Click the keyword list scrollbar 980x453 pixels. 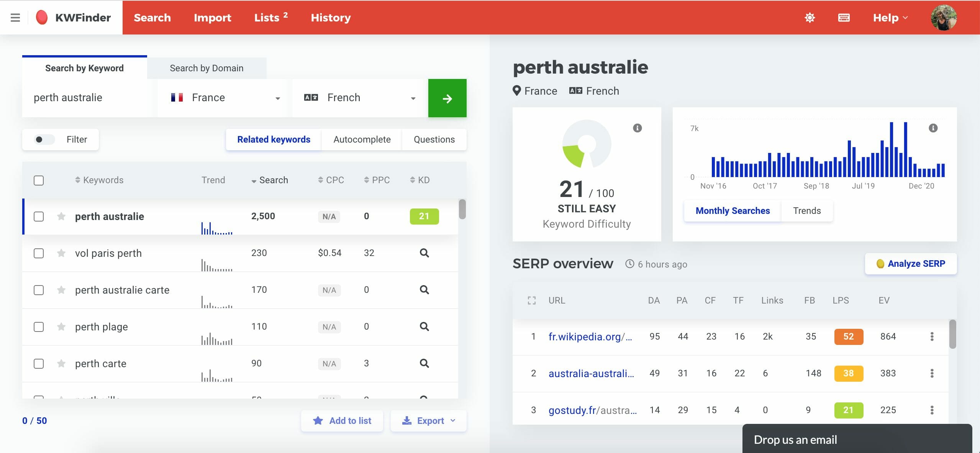[x=462, y=209]
